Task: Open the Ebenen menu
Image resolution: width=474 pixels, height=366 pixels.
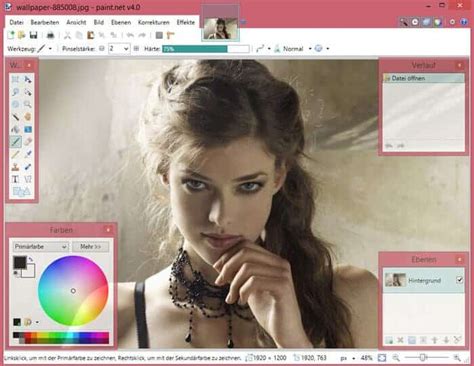Action: click(x=121, y=22)
